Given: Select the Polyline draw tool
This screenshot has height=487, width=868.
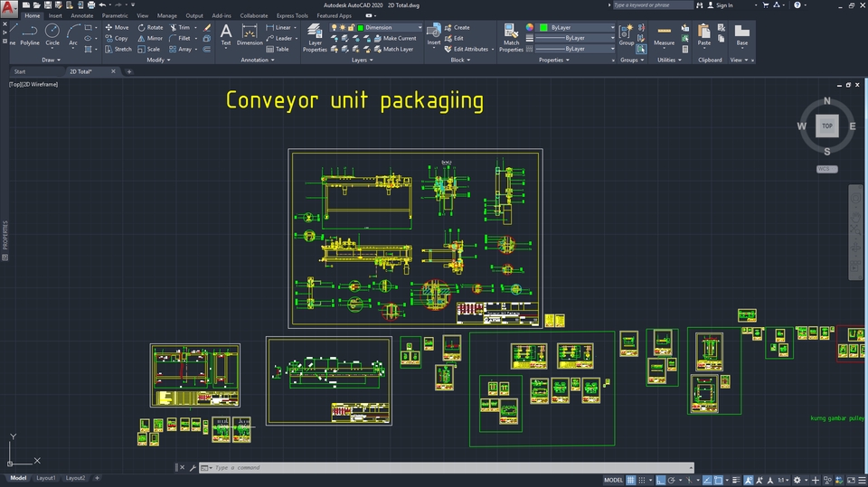Looking at the screenshot, I should click(29, 35).
